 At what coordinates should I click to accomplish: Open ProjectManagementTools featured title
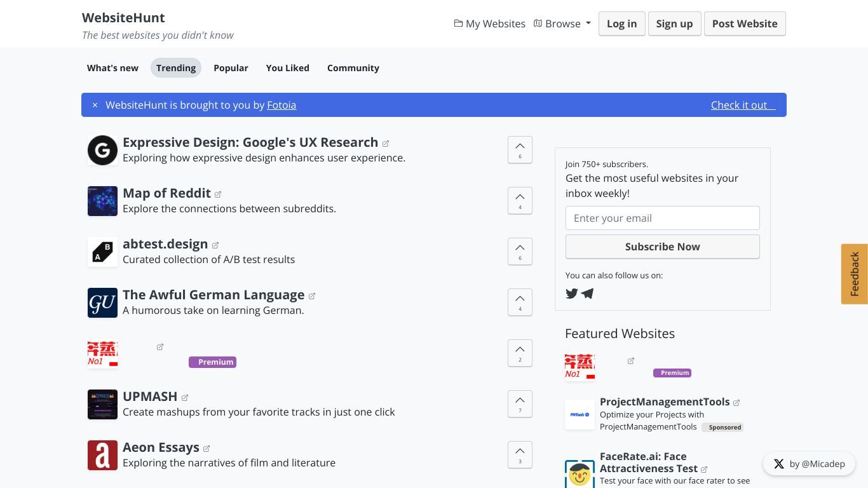pyautogui.click(x=665, y=402)
